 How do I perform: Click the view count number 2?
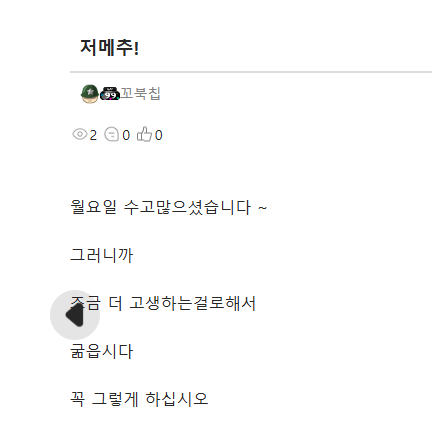(x=93, y=135)
